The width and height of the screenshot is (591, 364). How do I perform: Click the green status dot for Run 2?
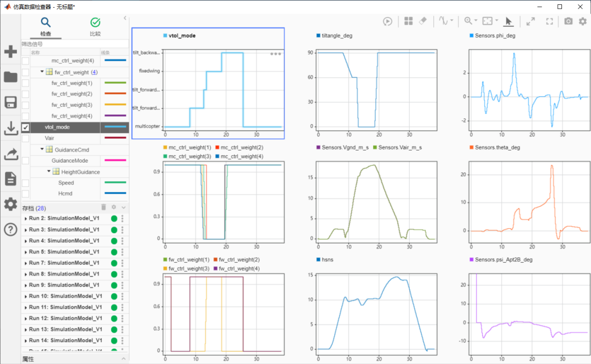coord(114,218)
